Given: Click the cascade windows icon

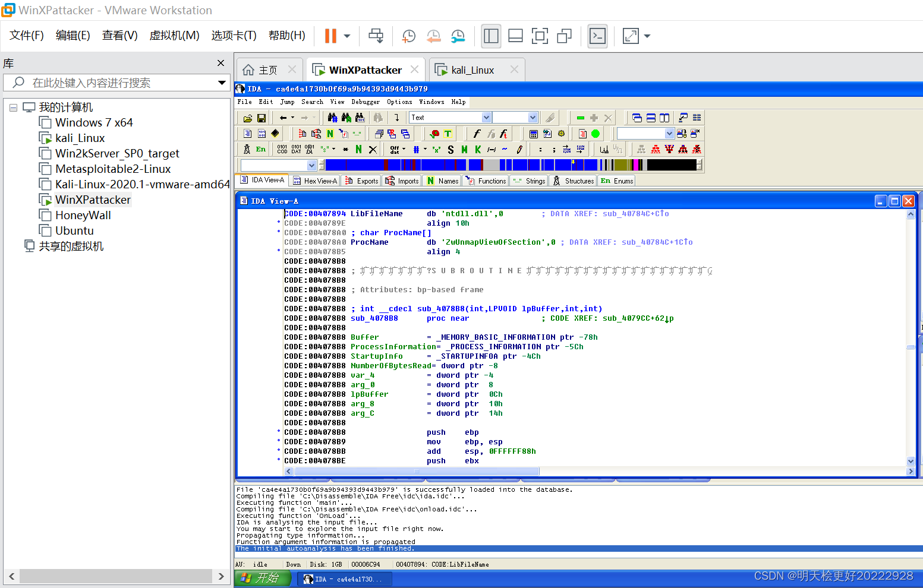Looking at the screenshot, I should pos(637,118).
